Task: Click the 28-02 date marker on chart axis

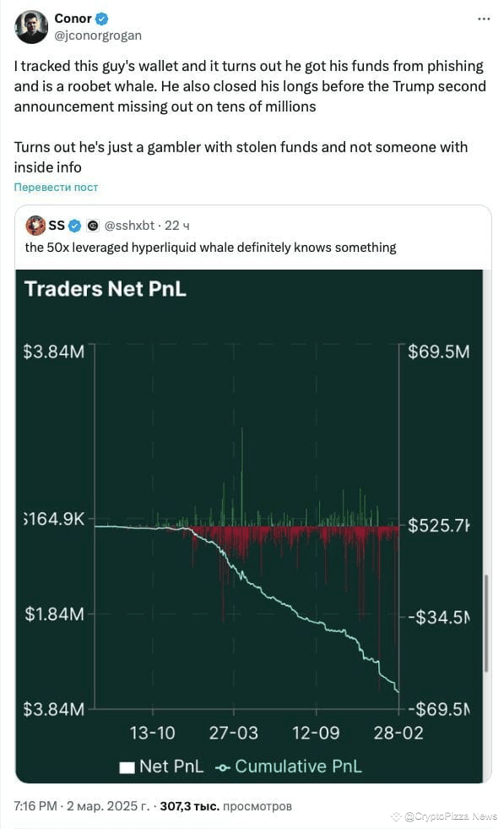Action: click(x=398, y=734)
